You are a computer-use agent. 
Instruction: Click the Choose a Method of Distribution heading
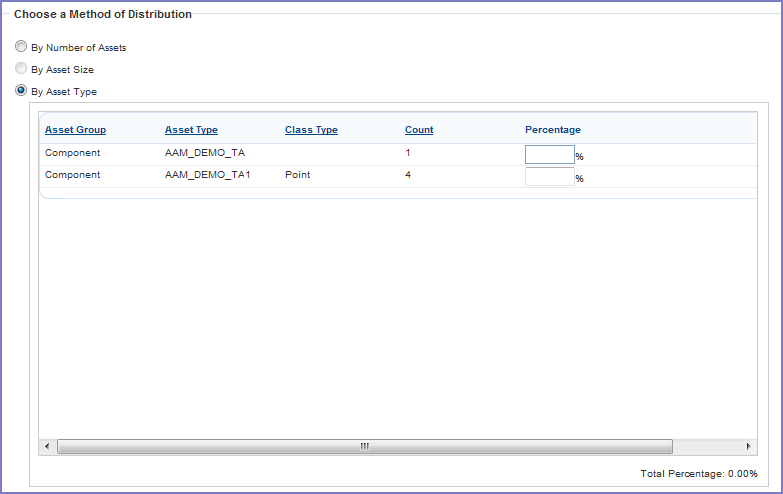[x=103, y=15]
